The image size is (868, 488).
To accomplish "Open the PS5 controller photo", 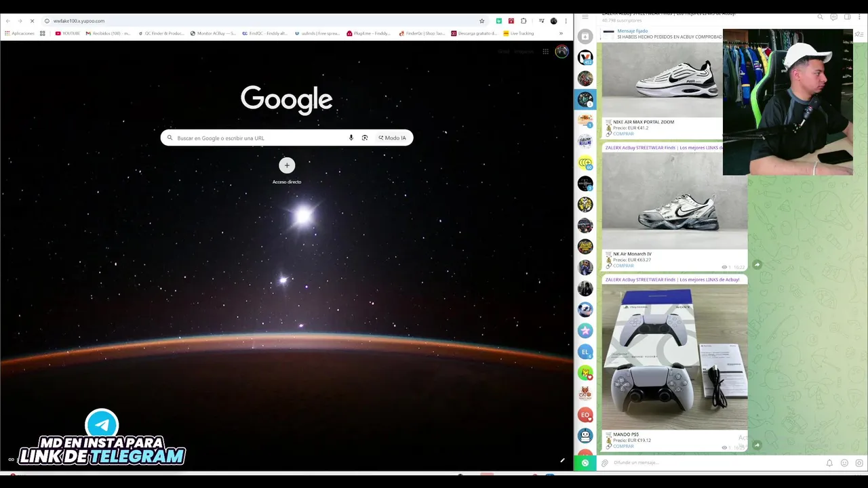I will 675,357.
